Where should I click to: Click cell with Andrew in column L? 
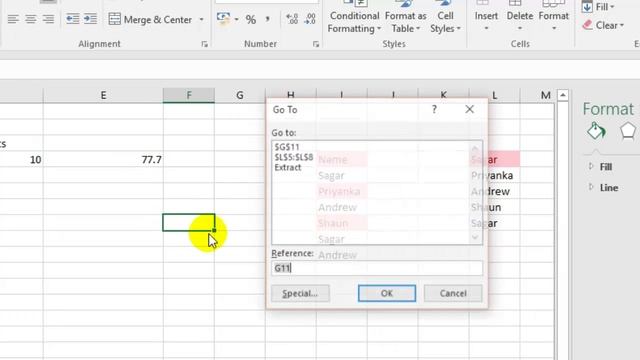click(495, 191)
